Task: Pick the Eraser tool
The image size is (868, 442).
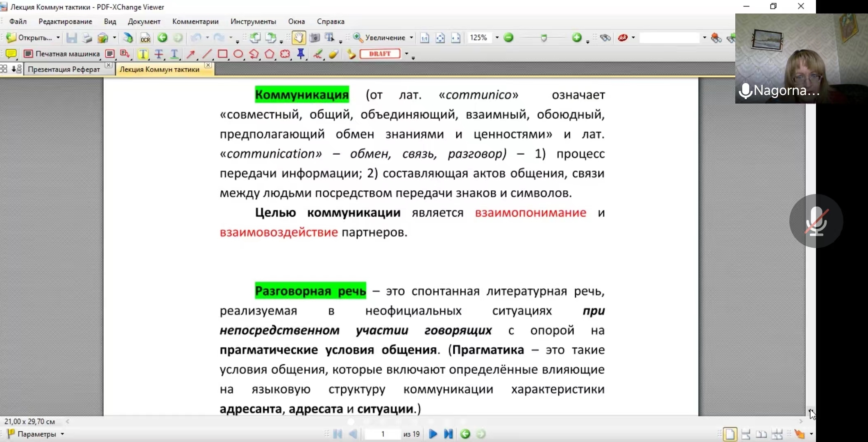Action: [x=333, y=54]
